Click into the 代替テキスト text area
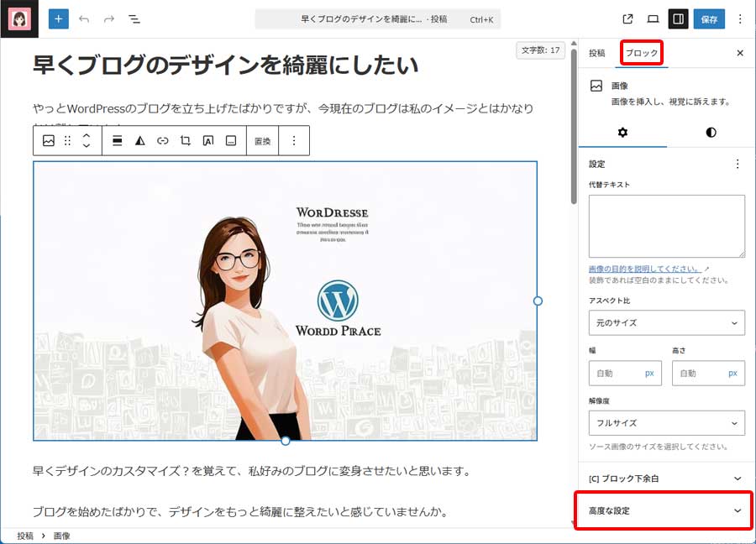This screenshot has height=544, width=756. pyautogui.click(x=666, y=226)
